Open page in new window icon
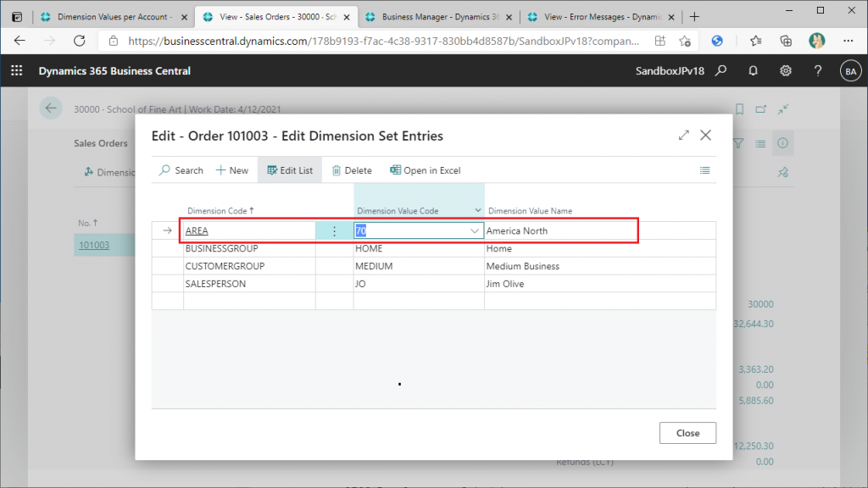 [761, 109]
